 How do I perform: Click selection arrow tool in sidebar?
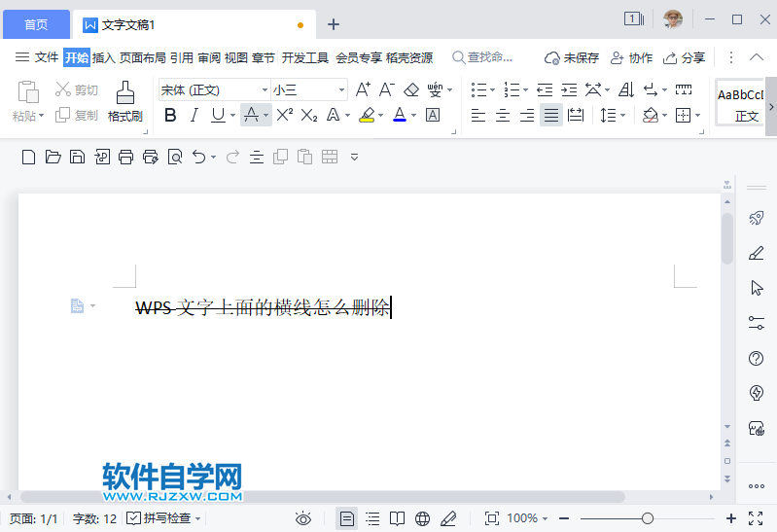coord(757,288)
